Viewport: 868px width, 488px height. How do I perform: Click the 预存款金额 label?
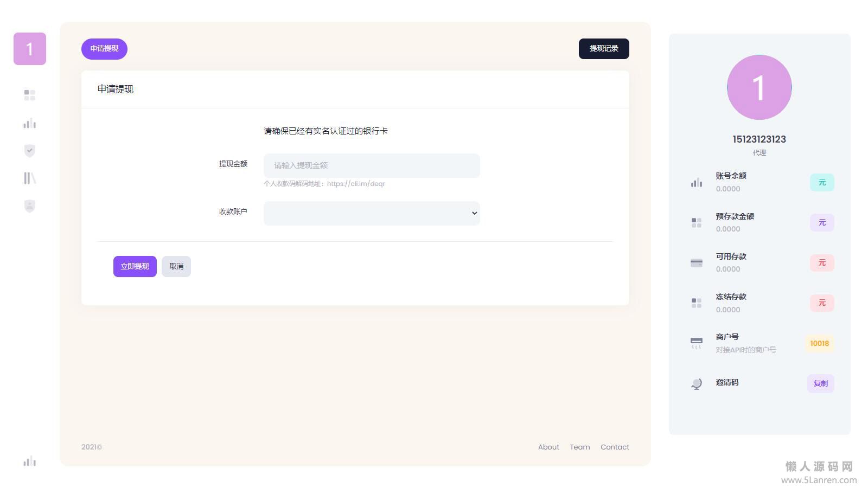(x=735, y=216)
